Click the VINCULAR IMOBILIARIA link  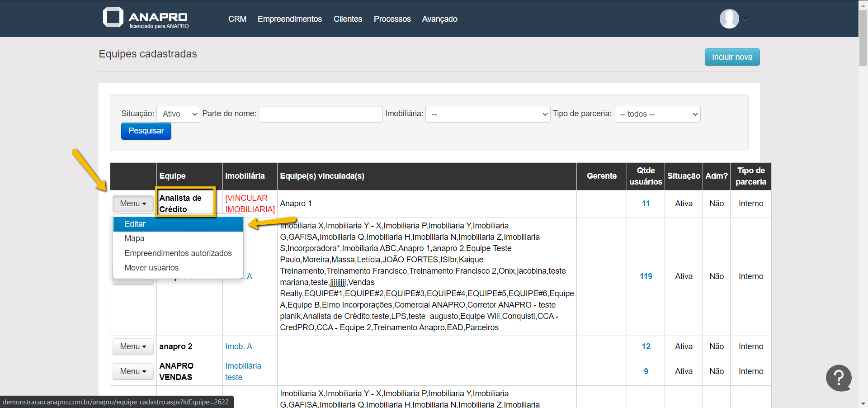[x=250, y=204]
